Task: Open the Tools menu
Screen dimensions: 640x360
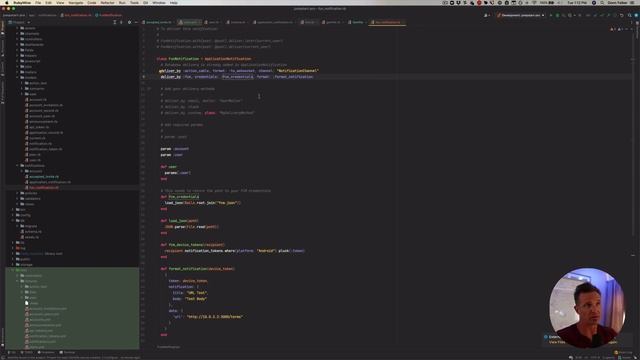Action: coord(134,2)
